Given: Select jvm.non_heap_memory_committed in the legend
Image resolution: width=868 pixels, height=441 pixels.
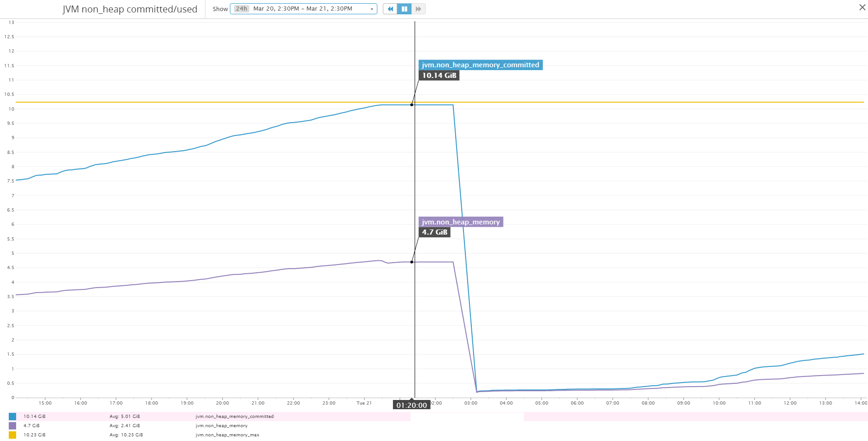Looking at the screenshot, I should pyautogui.click(x=235, y=417).
